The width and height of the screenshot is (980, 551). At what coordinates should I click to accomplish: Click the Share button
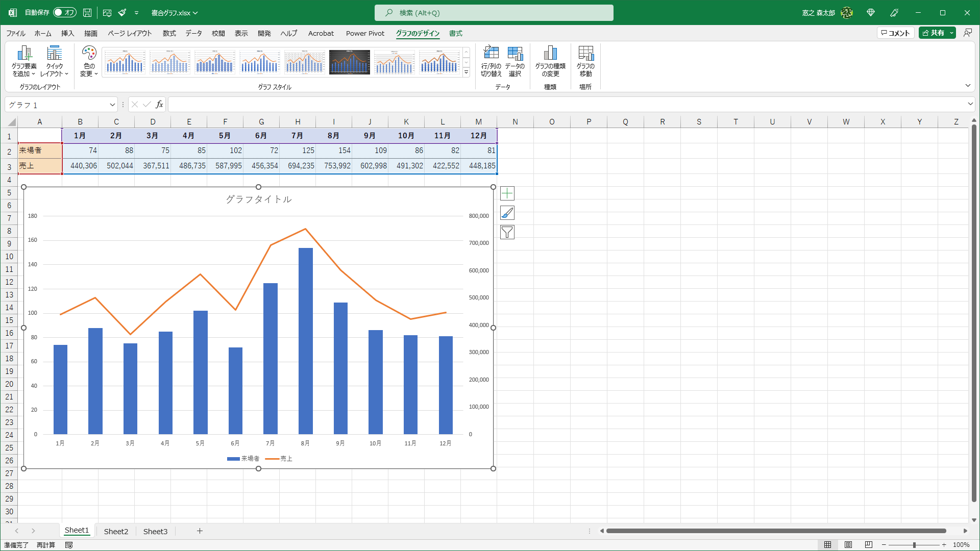tap(933, 33)
